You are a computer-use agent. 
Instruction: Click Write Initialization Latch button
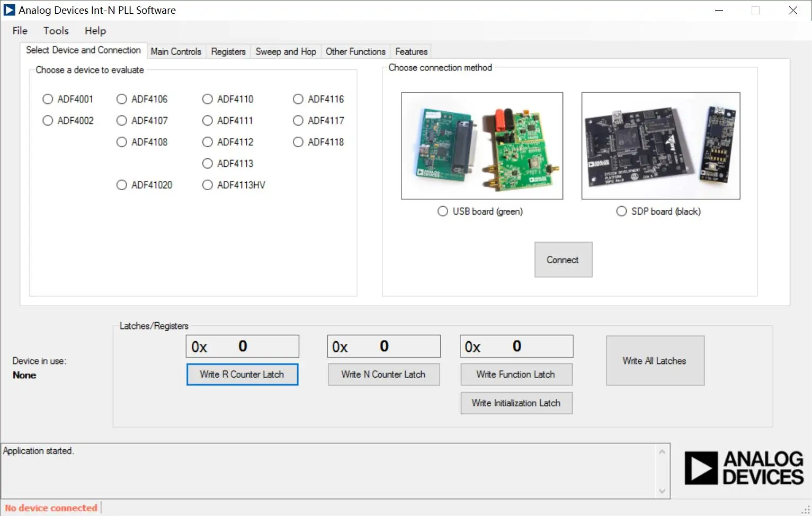[x=516, y=403]
